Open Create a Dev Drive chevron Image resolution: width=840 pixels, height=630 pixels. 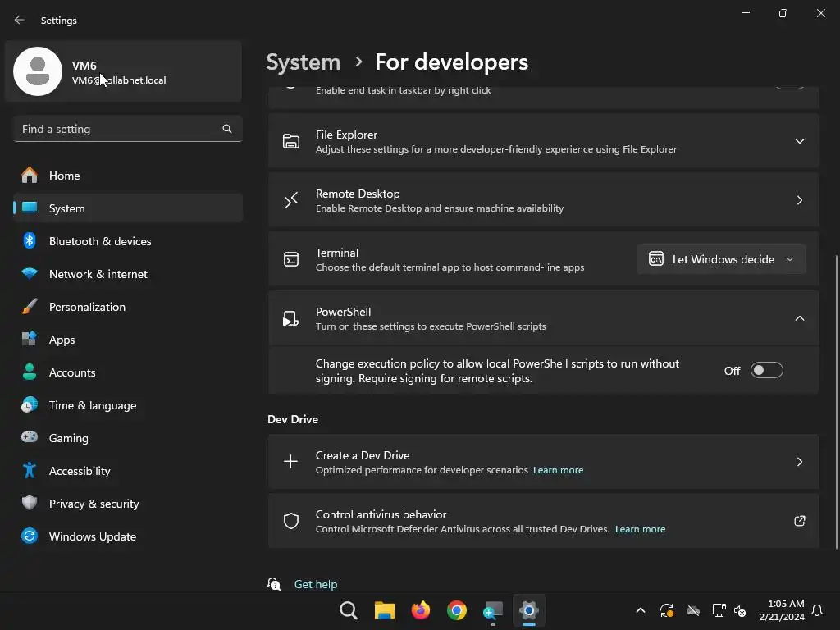tap(799, 462)
